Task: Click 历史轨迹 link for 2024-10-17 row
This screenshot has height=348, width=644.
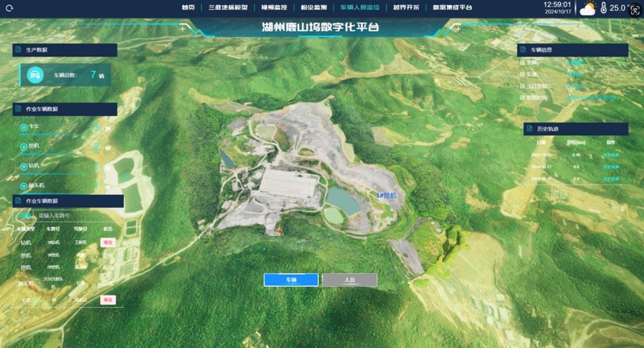Action: [x=611, y=167]
